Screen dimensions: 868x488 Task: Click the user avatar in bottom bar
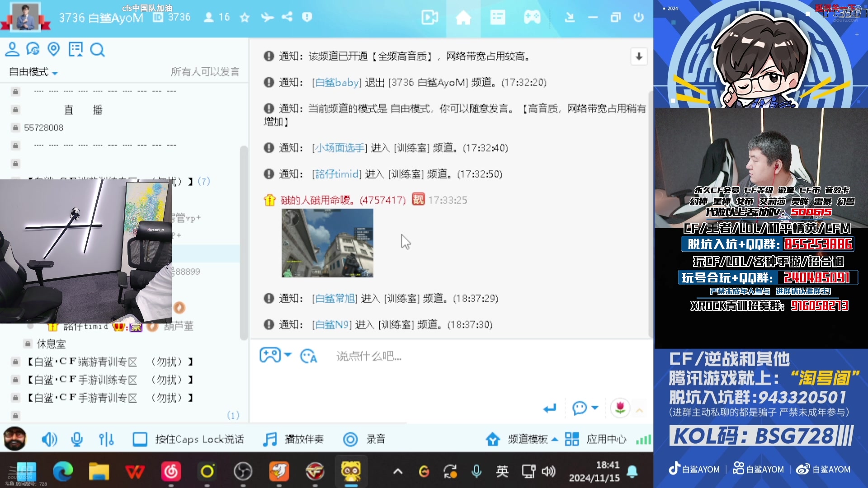[x=15, y=439]
